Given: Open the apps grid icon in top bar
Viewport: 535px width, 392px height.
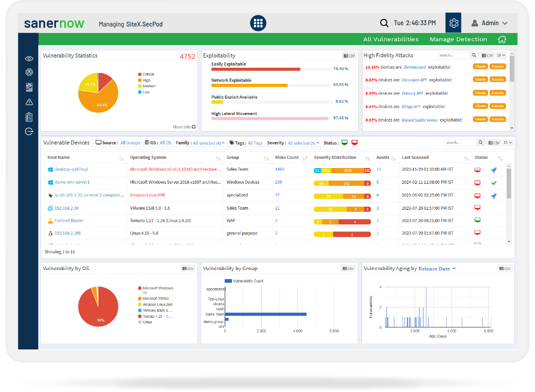Looking at the screenshot, I should [x=258, y=23].
